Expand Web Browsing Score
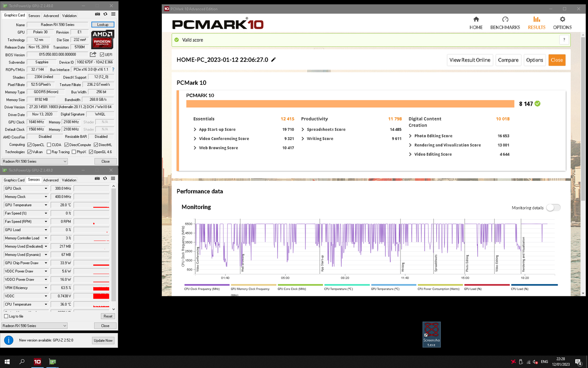 (x=195, y=148)
